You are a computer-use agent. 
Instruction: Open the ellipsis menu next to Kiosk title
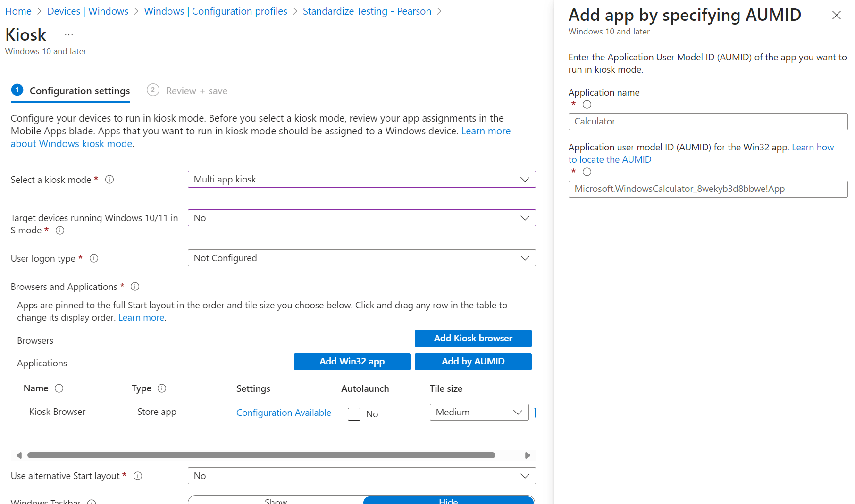[x=69, y=35]
